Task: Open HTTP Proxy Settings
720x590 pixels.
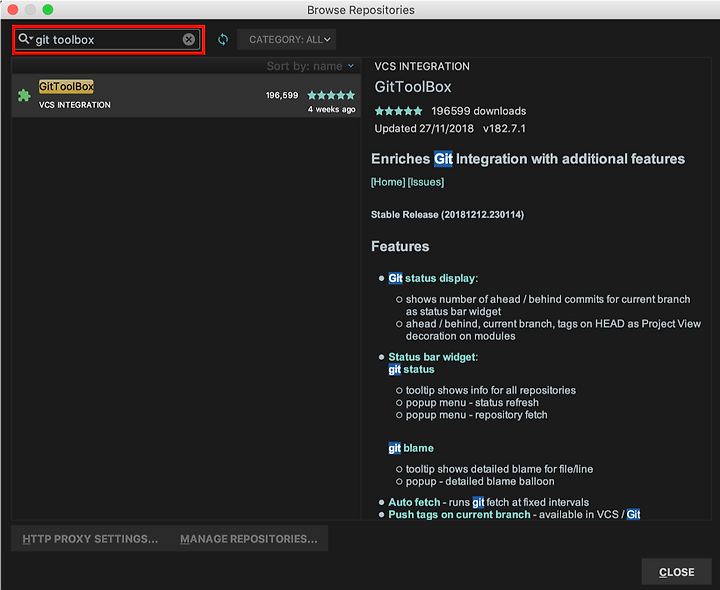Action: coord(90,539)
